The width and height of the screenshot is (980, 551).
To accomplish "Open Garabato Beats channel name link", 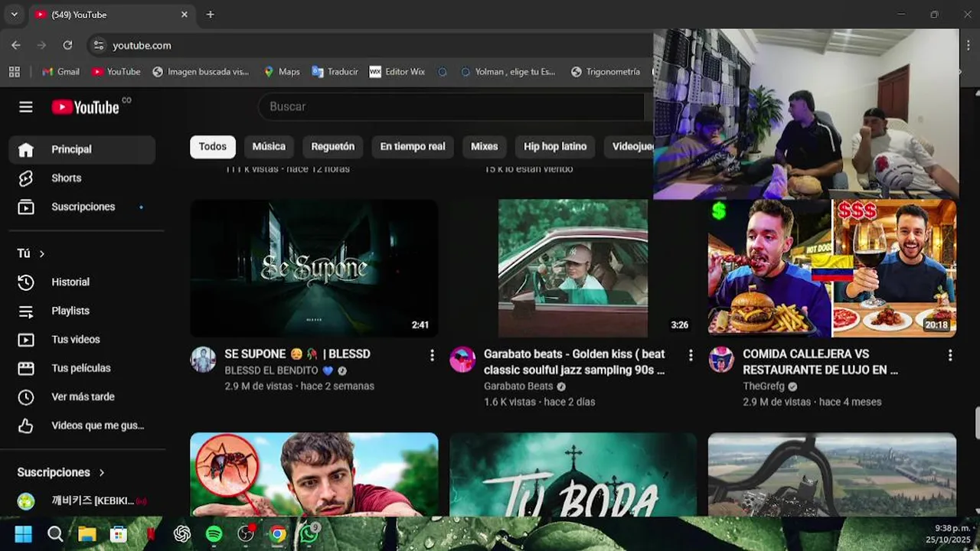I will pos(518,386).
